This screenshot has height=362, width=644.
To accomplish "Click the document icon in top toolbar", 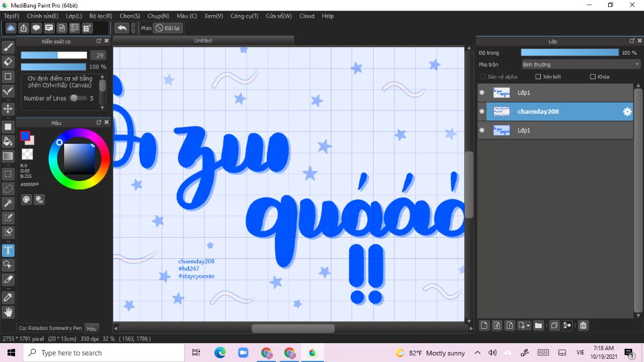I will (x=62, y=28).
